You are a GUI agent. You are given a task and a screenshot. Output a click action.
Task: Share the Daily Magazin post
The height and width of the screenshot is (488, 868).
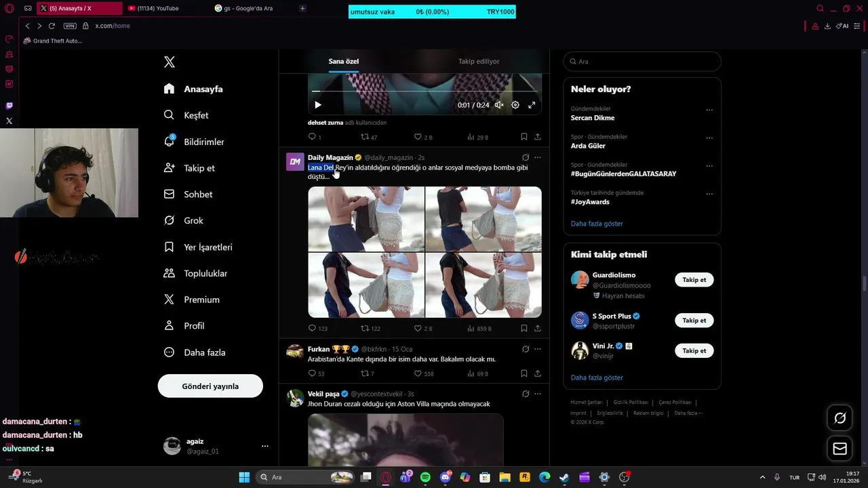click(x=538, y=328)
